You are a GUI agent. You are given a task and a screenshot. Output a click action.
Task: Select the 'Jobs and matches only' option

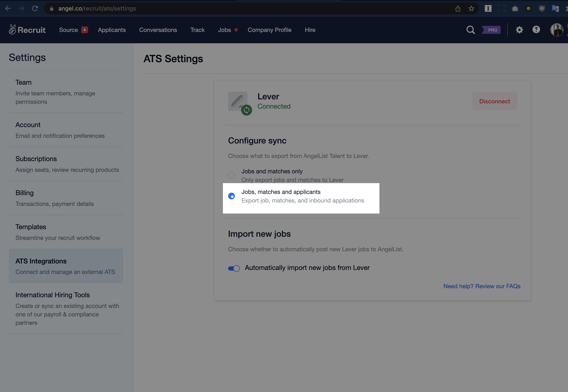231,175
